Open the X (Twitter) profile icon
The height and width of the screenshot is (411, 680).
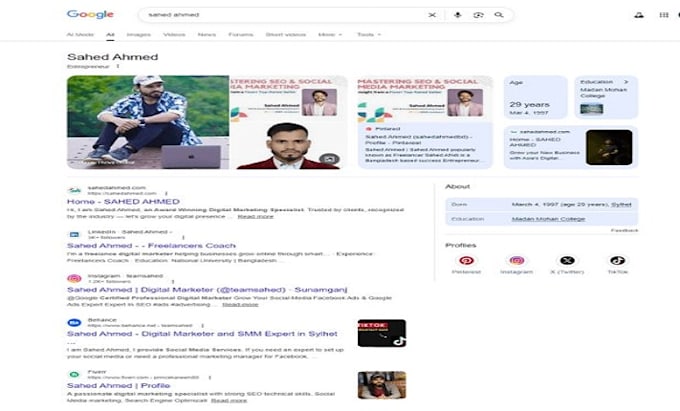point(567,260)
